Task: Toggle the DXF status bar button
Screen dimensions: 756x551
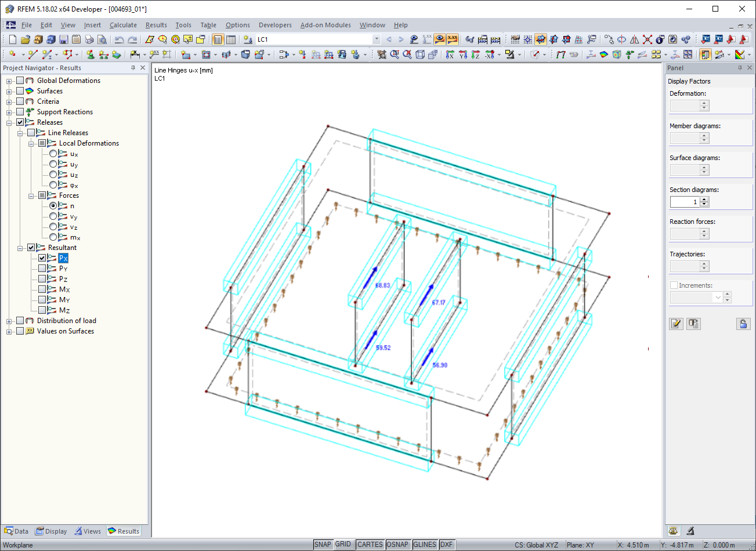Action: [447, 545]
